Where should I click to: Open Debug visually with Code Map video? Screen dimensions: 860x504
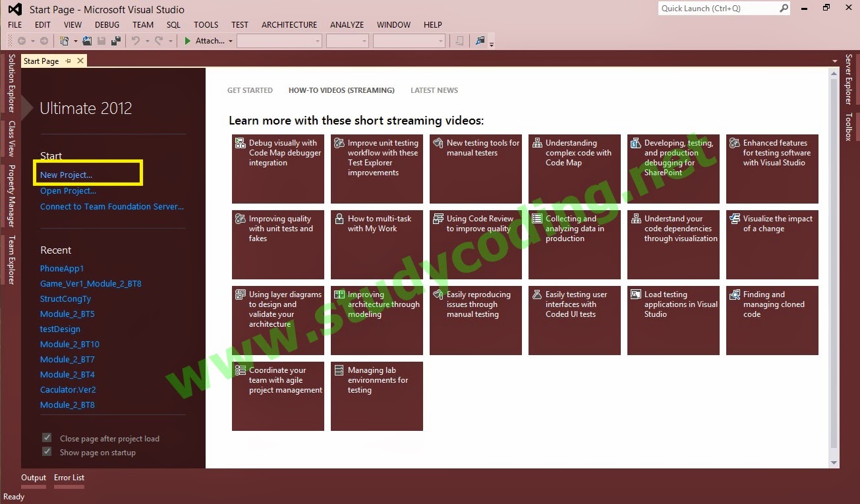[278, 169]
